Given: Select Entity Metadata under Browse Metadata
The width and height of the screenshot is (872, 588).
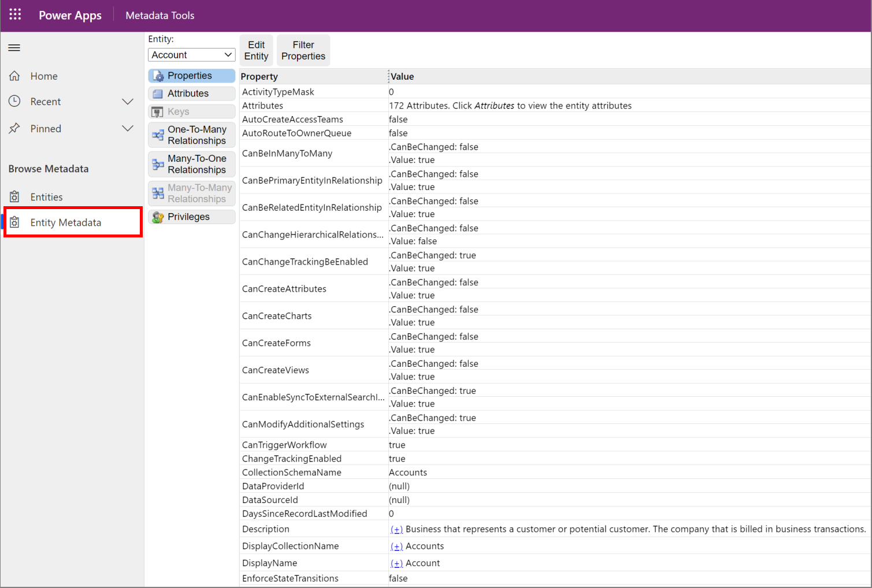Looking at the screenshot, I should click(x=66, y=222).
